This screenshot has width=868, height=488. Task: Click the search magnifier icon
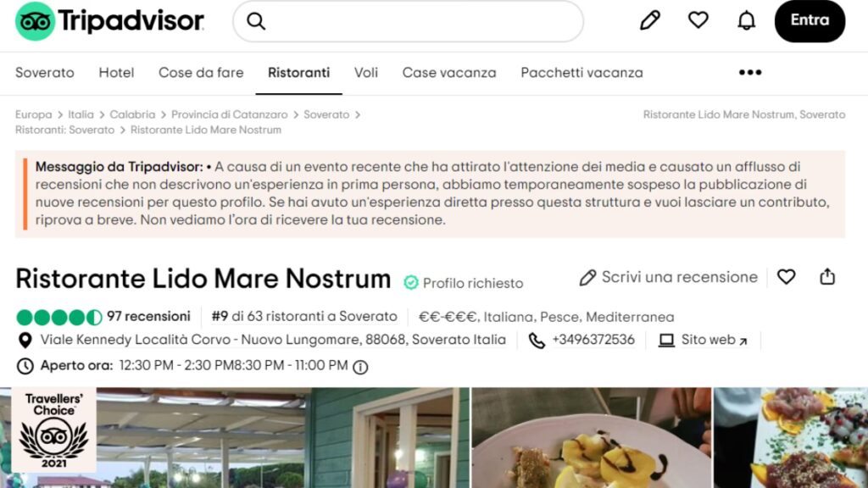coord(256,21)
